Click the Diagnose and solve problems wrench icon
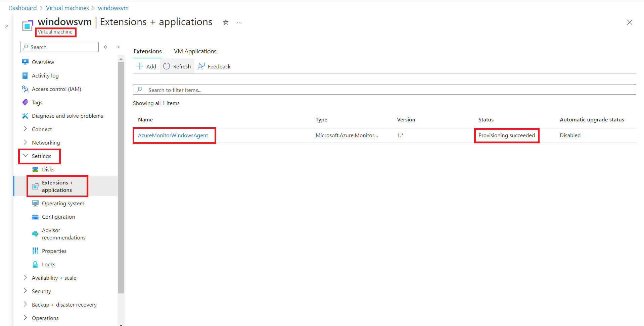Image resolution: width=644 pixels, height=326 pixels. tap(25, 116)
